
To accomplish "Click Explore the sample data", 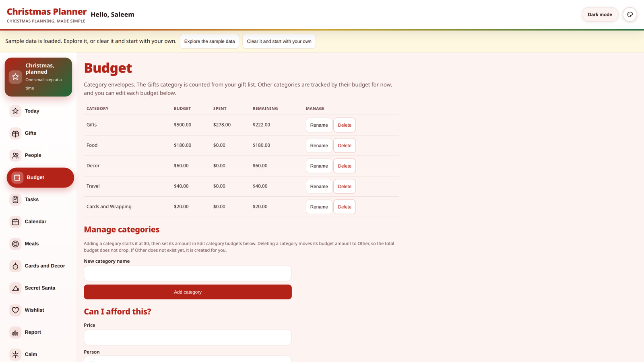I will (209, 41).
